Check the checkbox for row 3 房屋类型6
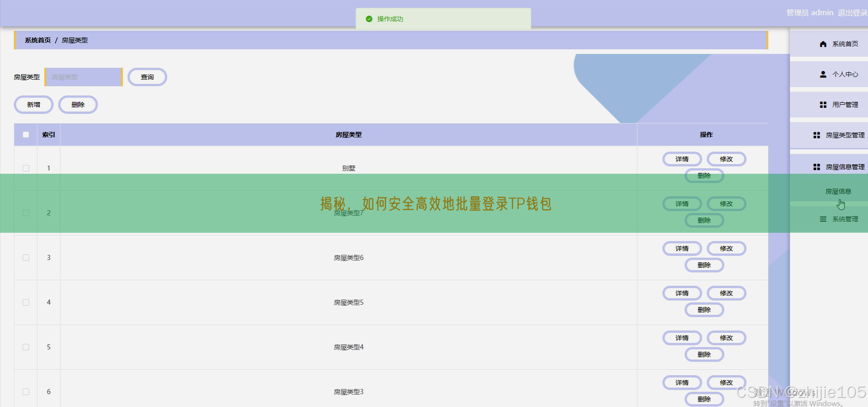The image size is (868, 407). coord(26,258)
